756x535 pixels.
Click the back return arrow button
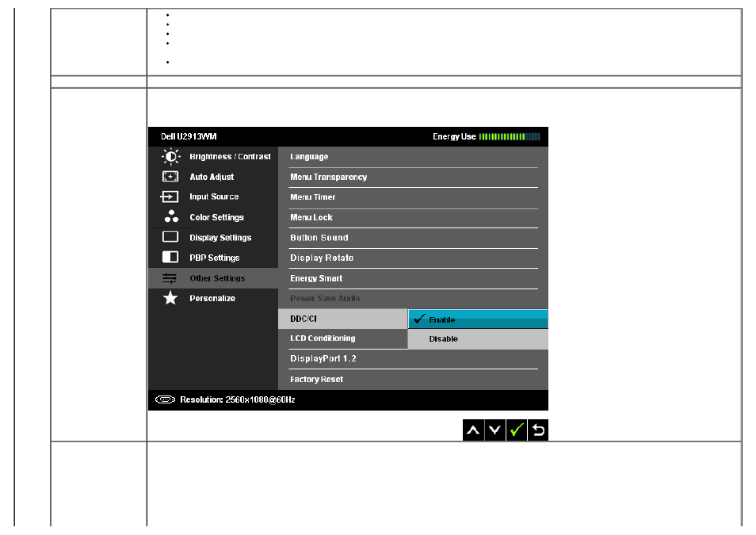point(538,430)
